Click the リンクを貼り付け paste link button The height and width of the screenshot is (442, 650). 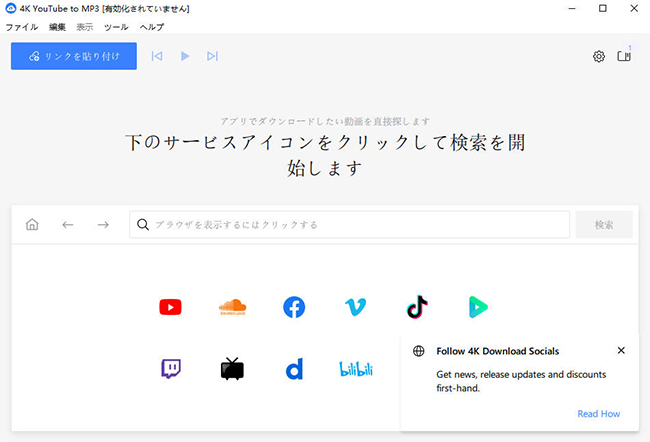click(x=74, y=56)
